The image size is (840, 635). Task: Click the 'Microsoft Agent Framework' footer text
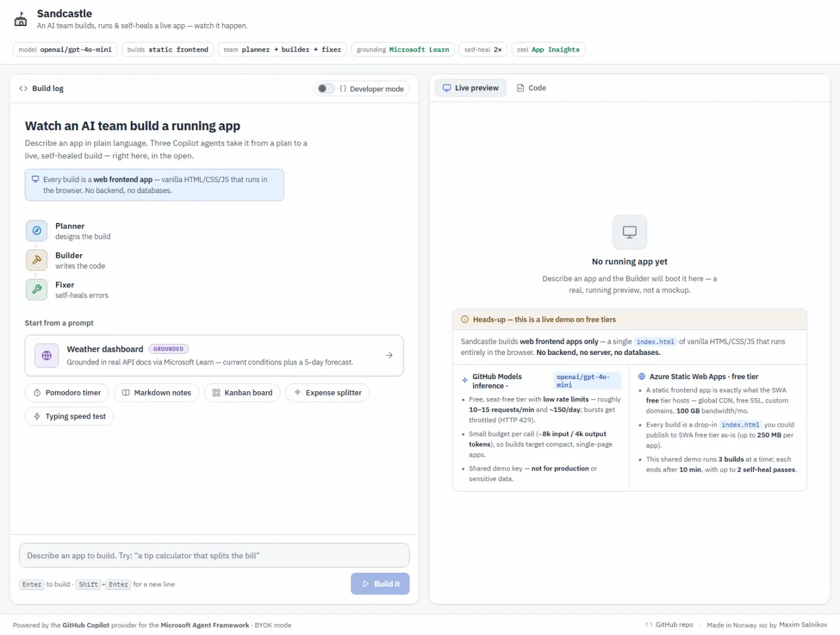(204, 625)
